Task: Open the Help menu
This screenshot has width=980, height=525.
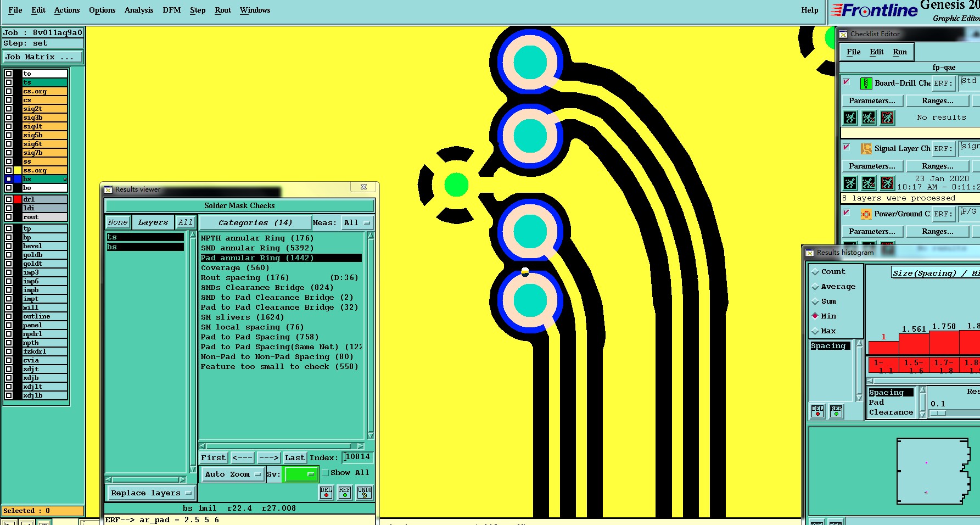Action: 810,10
